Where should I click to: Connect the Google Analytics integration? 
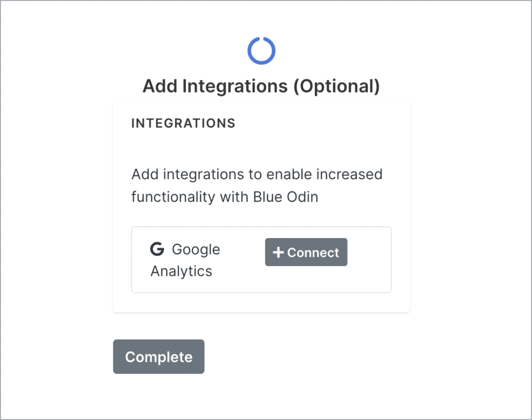(x=306, y=252)
